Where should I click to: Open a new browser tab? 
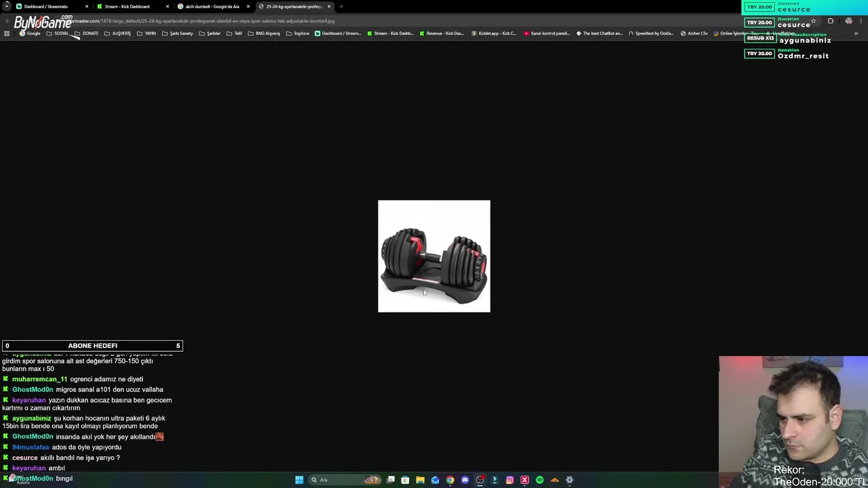[x=341, y=7]
